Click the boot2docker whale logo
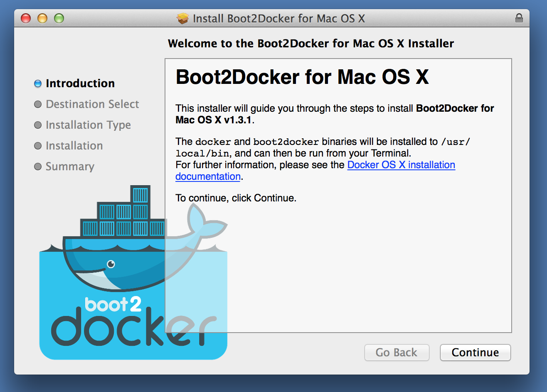This screenshot has height=392, width=547. pyautogui.click(x=133, y=272)
